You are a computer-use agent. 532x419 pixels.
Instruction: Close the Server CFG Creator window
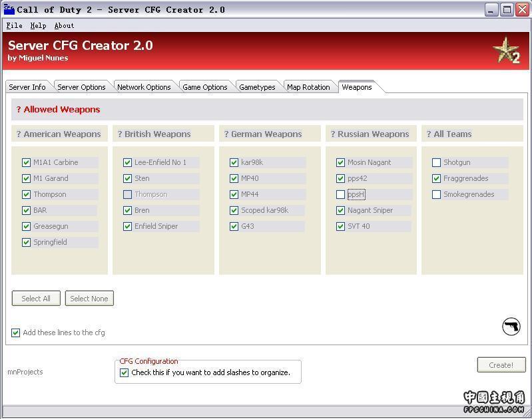[x=522, y=10]
